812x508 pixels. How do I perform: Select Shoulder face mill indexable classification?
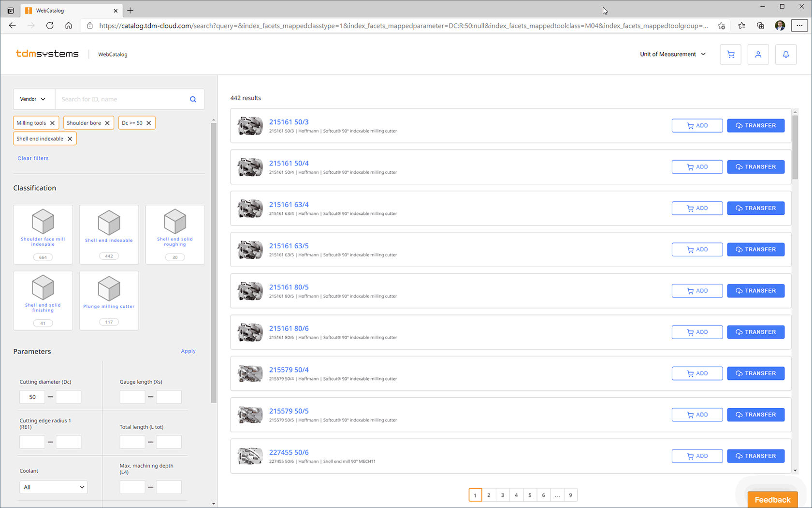(43, 235)
